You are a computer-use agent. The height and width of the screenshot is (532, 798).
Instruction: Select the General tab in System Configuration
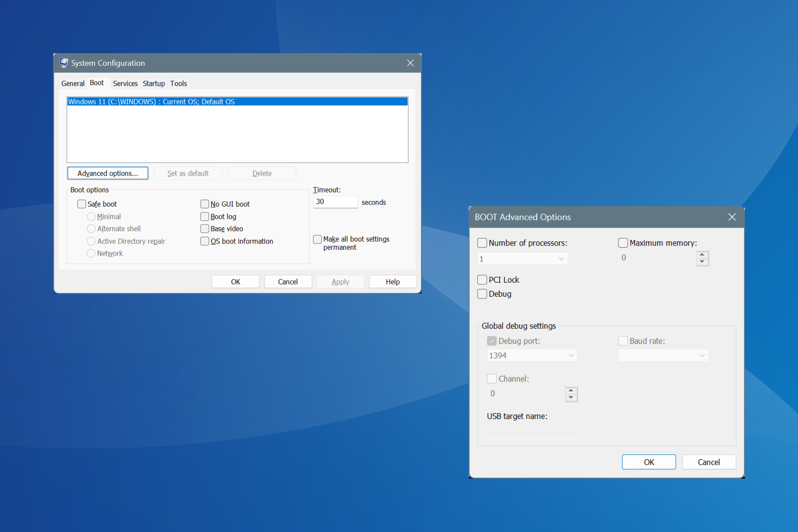72,83
